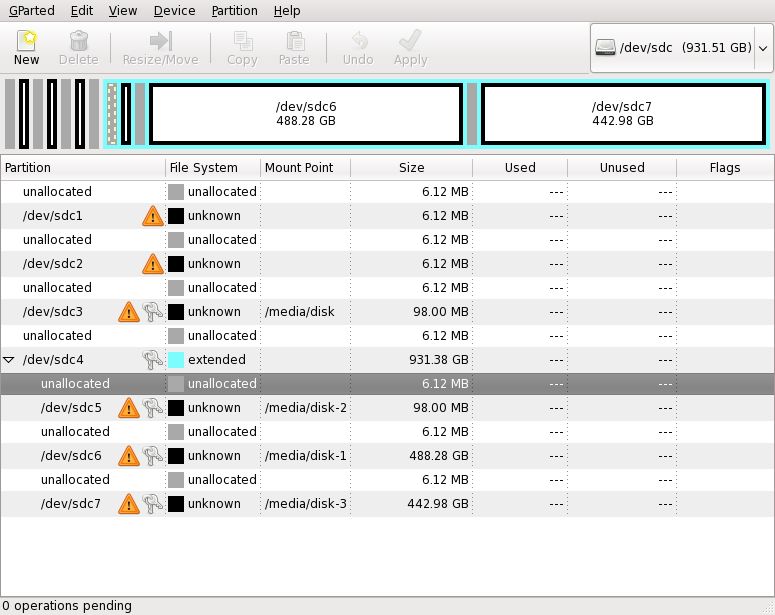
Task: Open the GParted menu
Action: tap(32, 11)
